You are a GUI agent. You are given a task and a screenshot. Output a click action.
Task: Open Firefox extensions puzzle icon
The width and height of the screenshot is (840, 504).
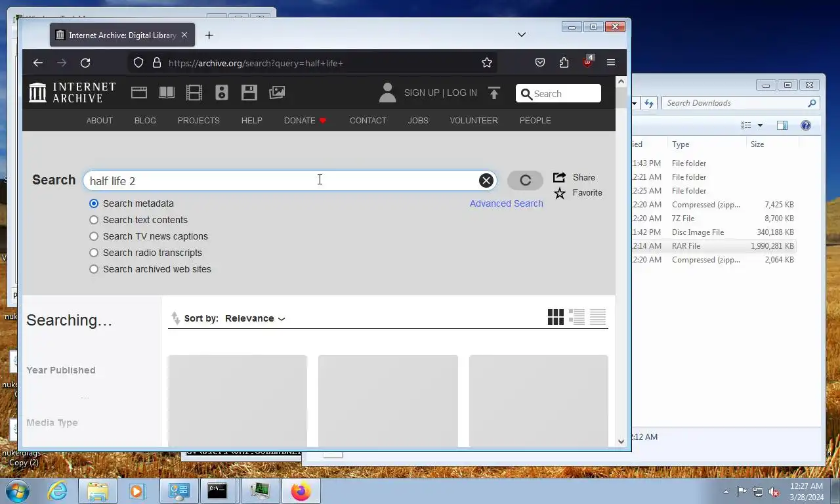click(x=564, y=63)
